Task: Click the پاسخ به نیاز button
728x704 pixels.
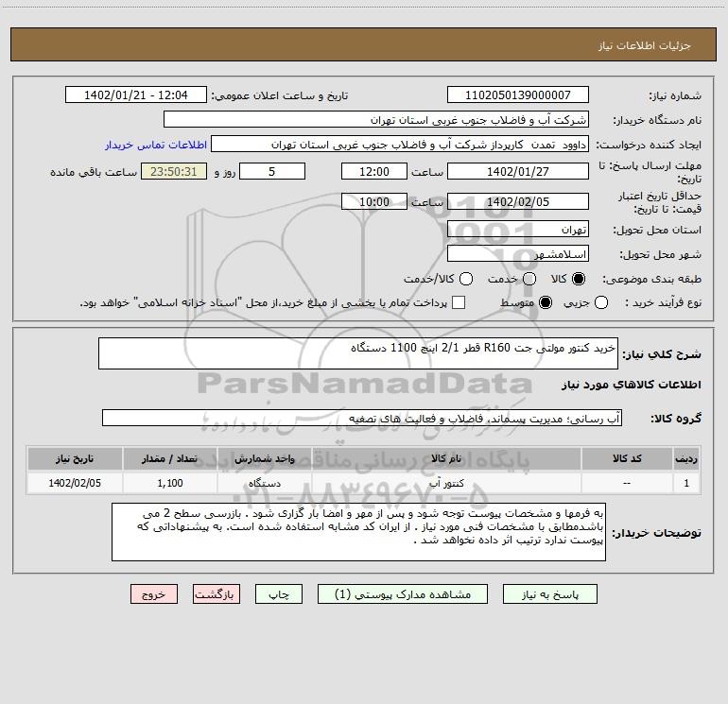Action: (549, 594)
